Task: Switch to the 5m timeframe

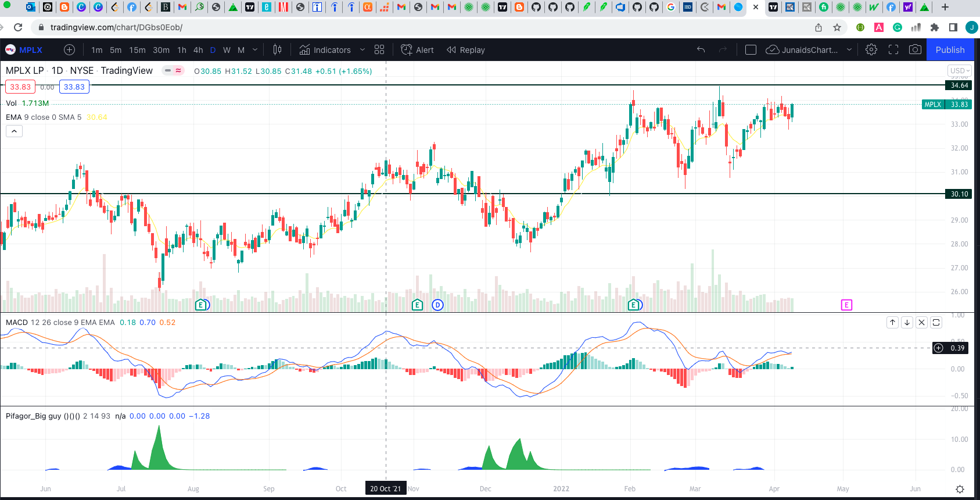Action: pyautogui.click(x=116, y=50)
